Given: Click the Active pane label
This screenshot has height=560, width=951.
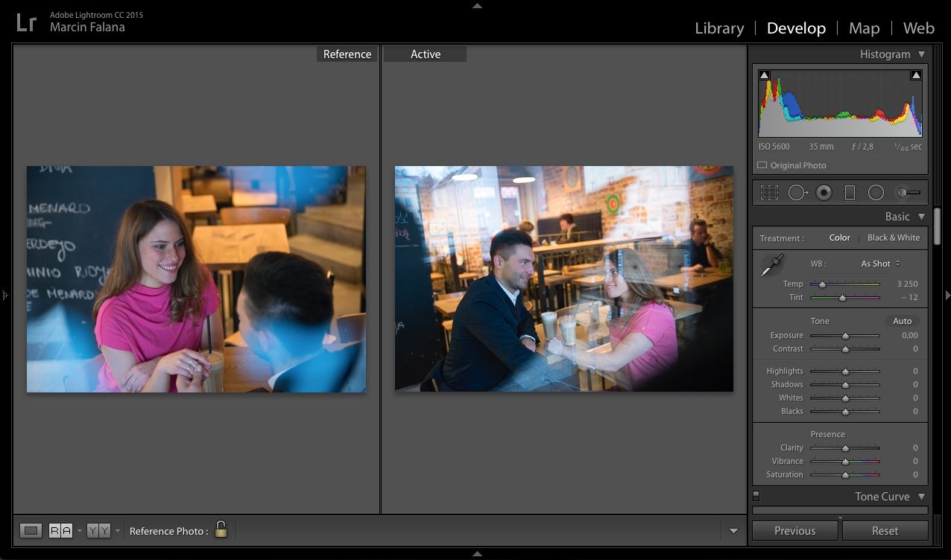Looking at the screenshot, I should [x=426, y=54].
